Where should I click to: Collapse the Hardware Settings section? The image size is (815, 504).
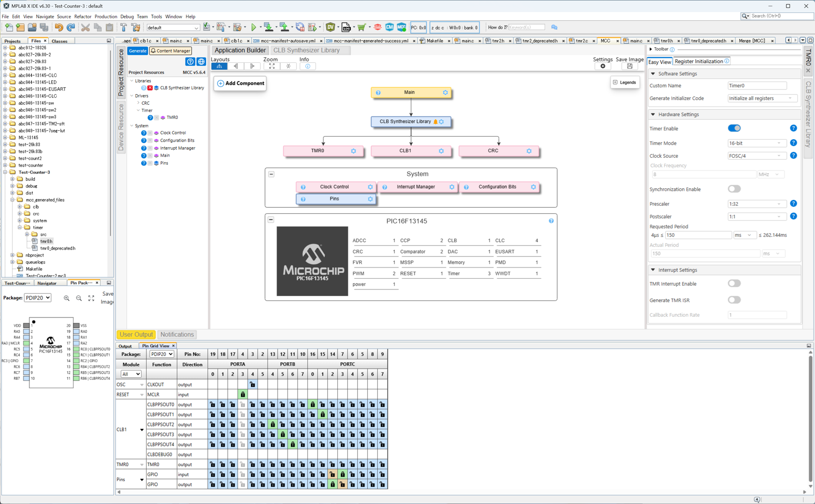pos(653,114)
